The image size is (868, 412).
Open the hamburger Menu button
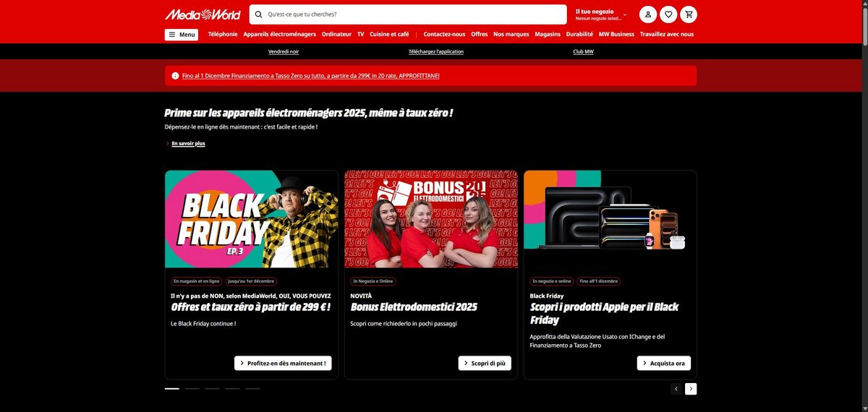click(x=182, y=35)
